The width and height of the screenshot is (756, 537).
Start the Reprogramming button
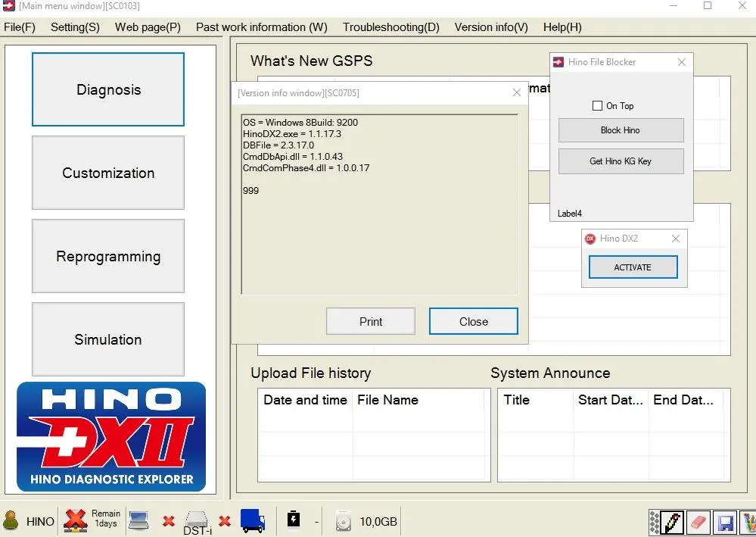tap(108, 256)
